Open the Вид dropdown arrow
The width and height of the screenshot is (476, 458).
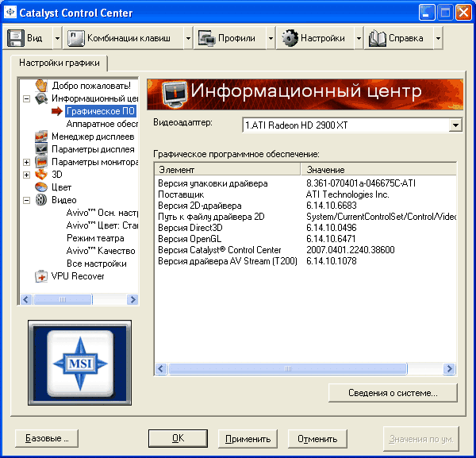pos(57,38)
